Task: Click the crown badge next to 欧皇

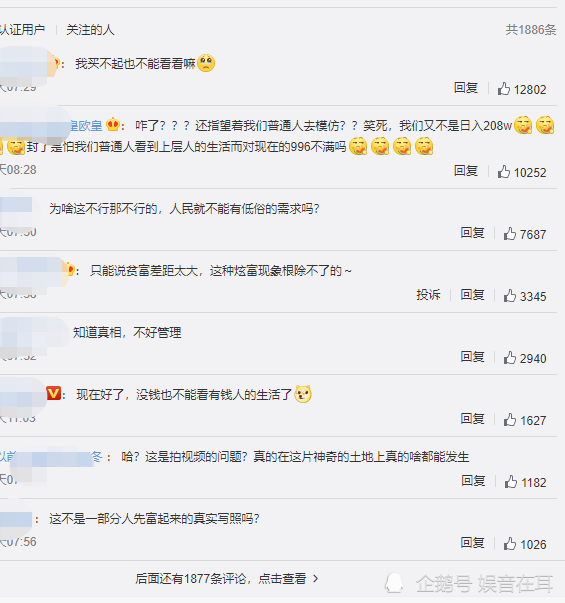Action: click(113, 125)
